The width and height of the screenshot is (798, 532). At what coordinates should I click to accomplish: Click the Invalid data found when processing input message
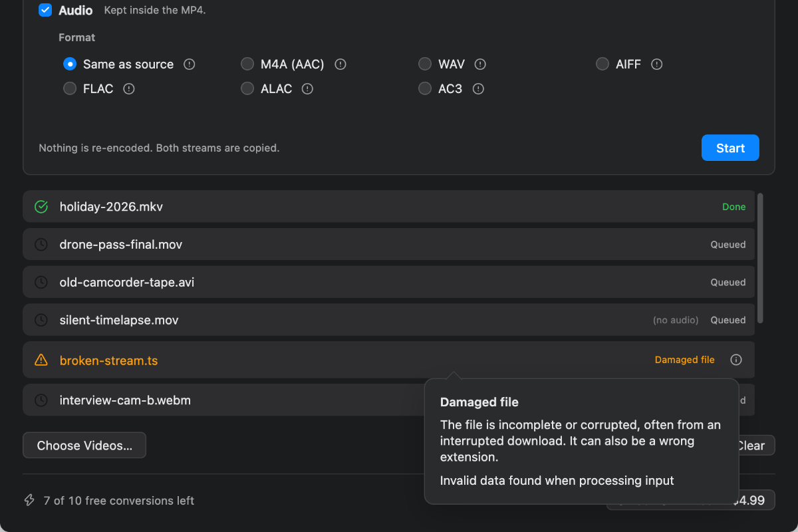557,481
